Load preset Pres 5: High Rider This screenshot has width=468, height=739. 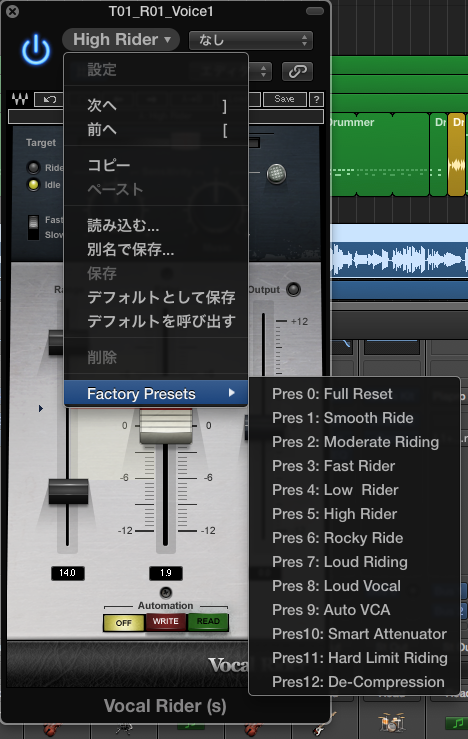pos(354,514)
